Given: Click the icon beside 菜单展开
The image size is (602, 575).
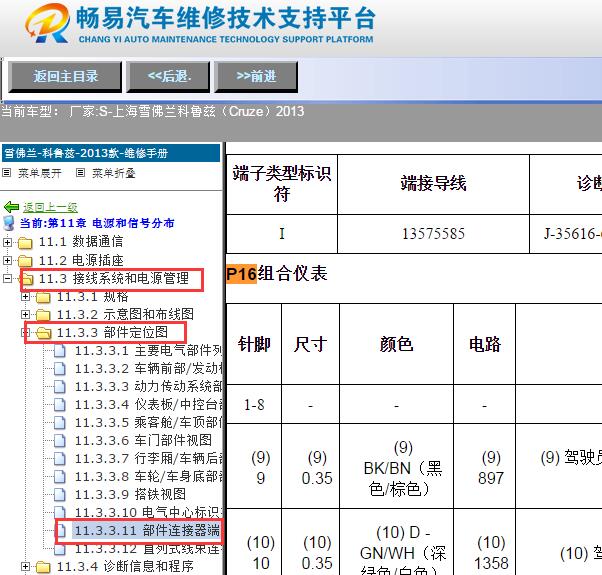Looking at the screenshot, I should pyautogui.click(x=7, y=173).
